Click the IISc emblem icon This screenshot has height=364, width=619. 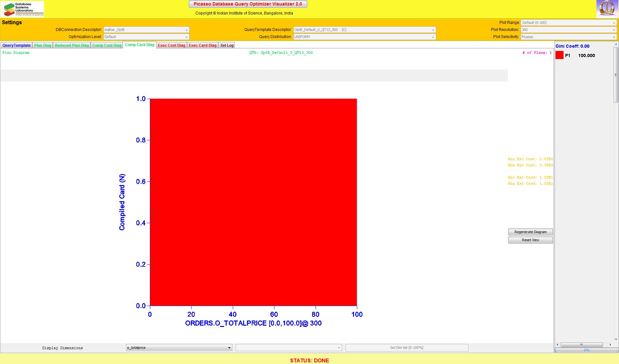[x=607, y=9]
